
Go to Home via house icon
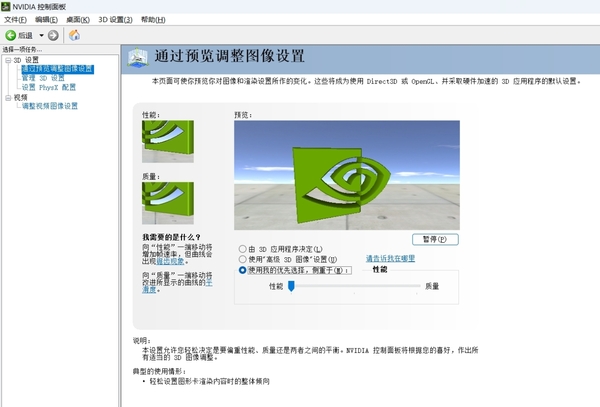(x=74, y=35)
